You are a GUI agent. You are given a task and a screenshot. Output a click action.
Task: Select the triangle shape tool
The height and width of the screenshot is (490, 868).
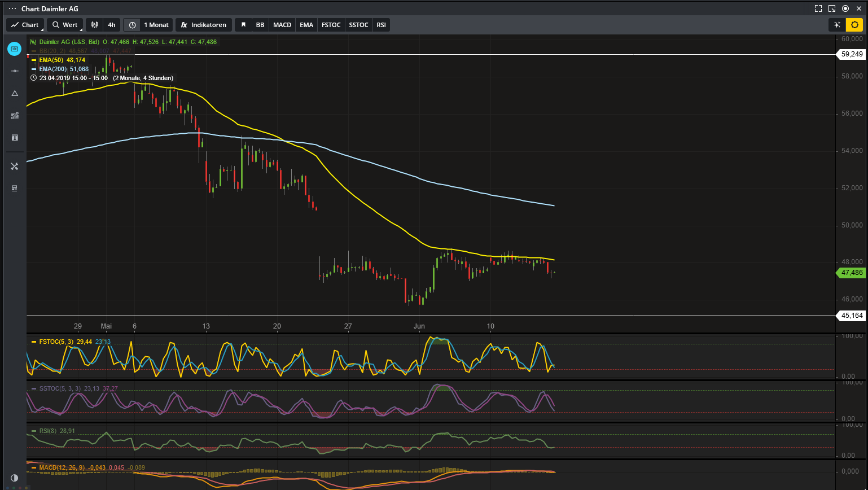click(15, 93)
